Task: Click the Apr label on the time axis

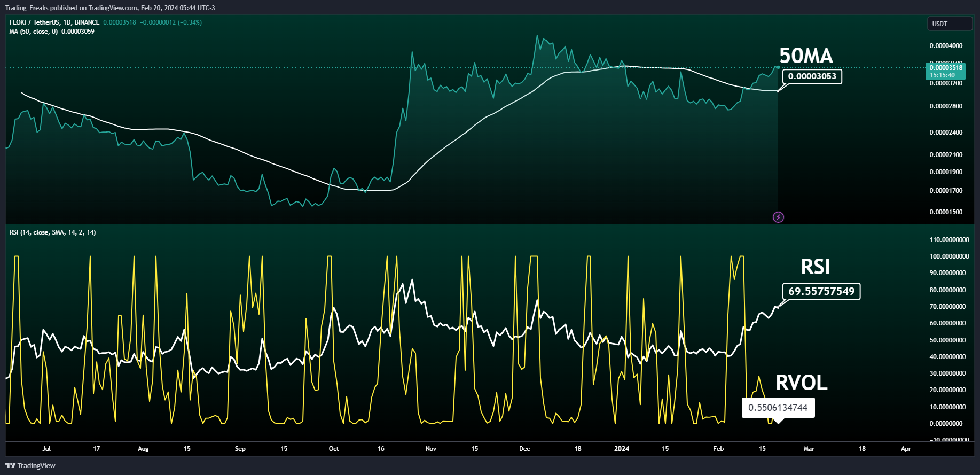Action: pyautogui.click(x=906, y=449)
